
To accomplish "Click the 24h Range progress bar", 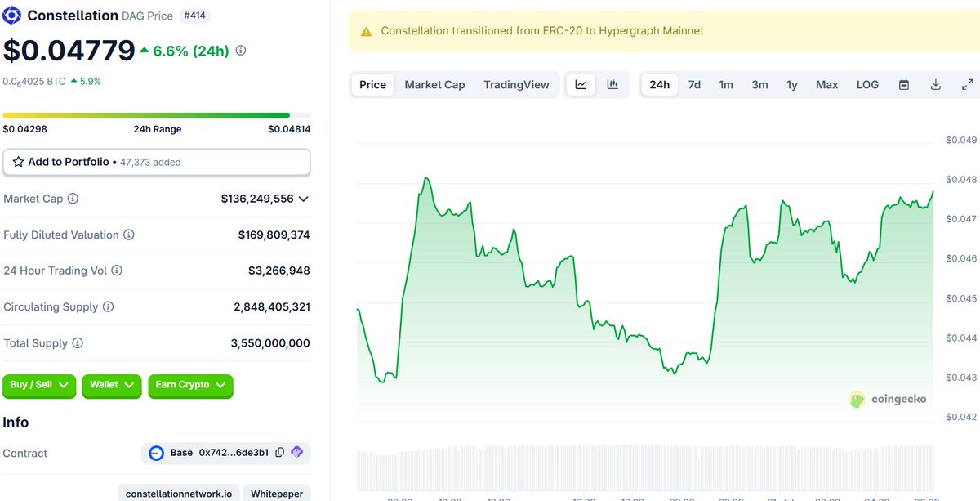I will (157, 115).
